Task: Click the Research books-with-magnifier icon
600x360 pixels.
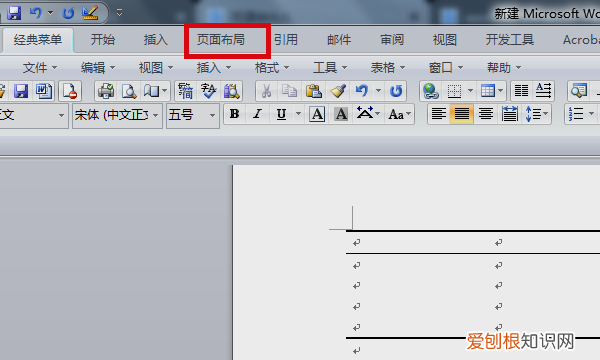Action: pos(232,91)
